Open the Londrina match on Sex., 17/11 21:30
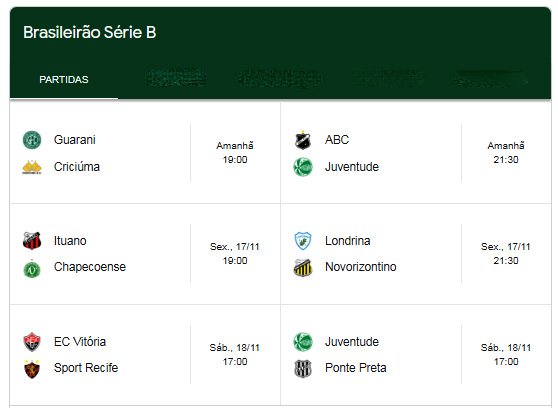The width and height of the screenshot is (558, 408). [416, 254]
